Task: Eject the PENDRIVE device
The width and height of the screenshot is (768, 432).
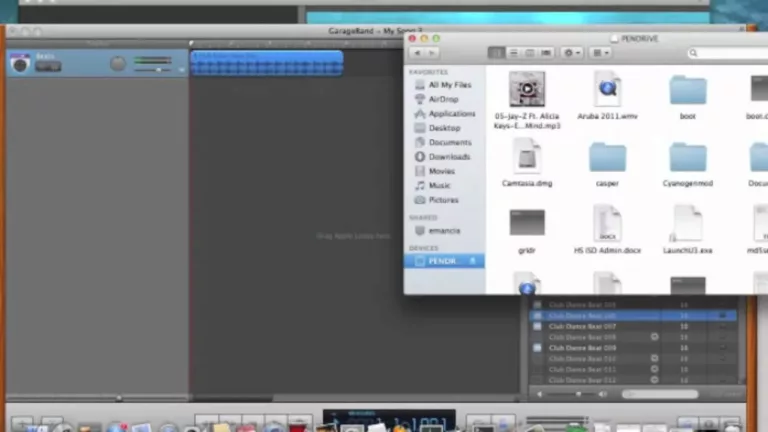Action: 473,261
